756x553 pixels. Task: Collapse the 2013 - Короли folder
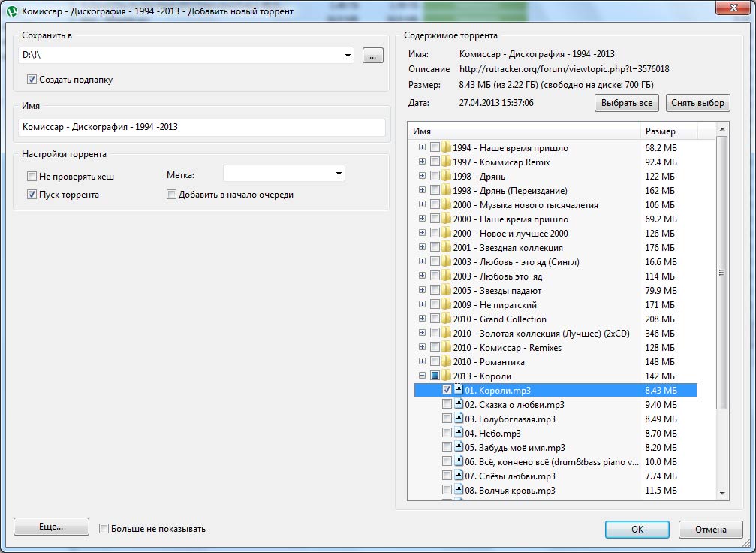[423, 376]
